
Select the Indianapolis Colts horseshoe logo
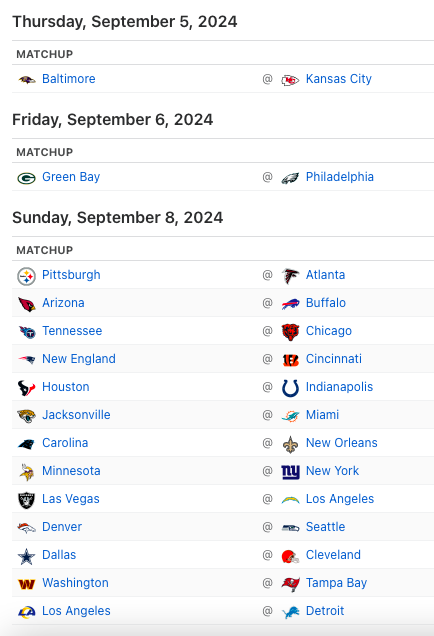[x=290, y=388]
